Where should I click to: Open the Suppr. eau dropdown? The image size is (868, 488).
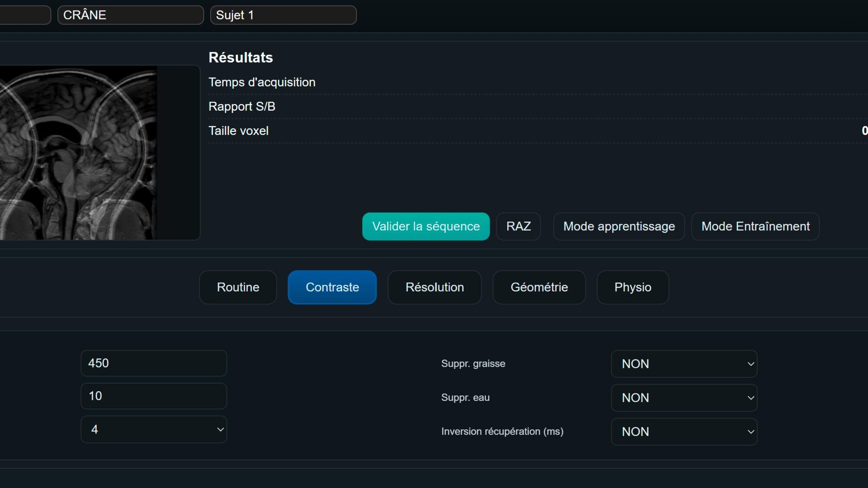[684, 398]
